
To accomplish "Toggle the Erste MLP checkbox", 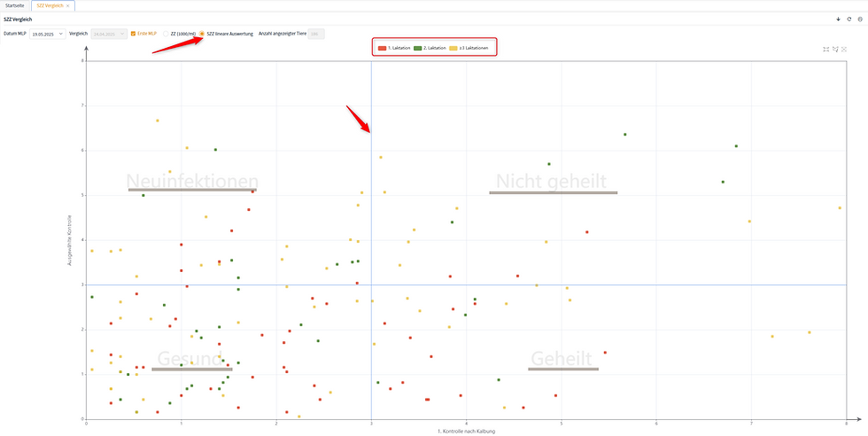I will pyautogui.click(x=134, y=34).
